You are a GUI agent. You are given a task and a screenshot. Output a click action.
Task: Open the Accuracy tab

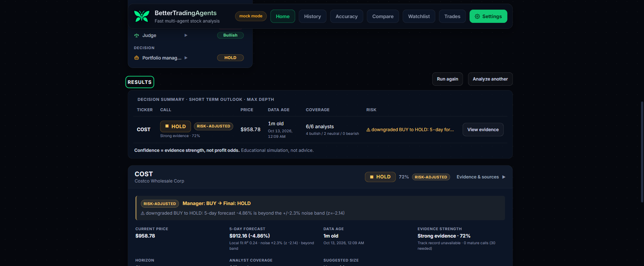point(346,16)
